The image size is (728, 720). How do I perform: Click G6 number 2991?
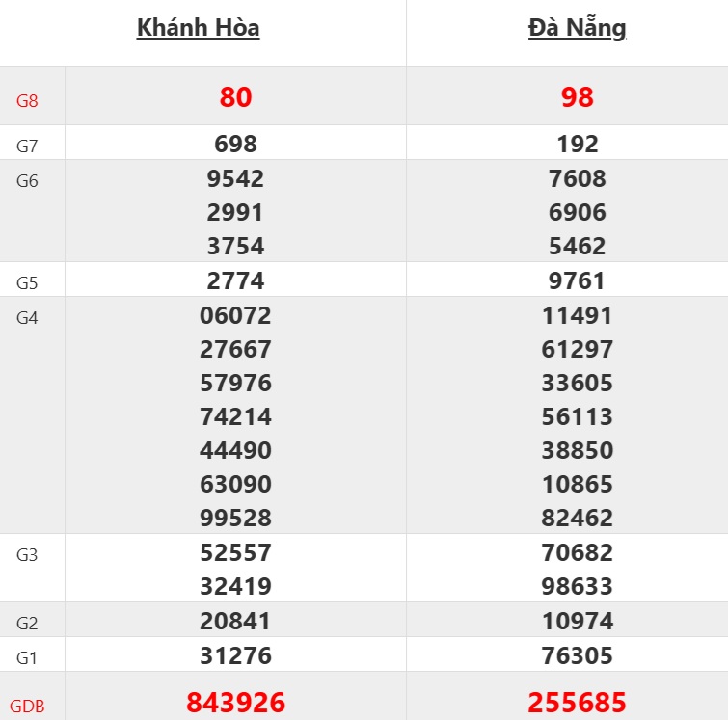coord(235,212)
